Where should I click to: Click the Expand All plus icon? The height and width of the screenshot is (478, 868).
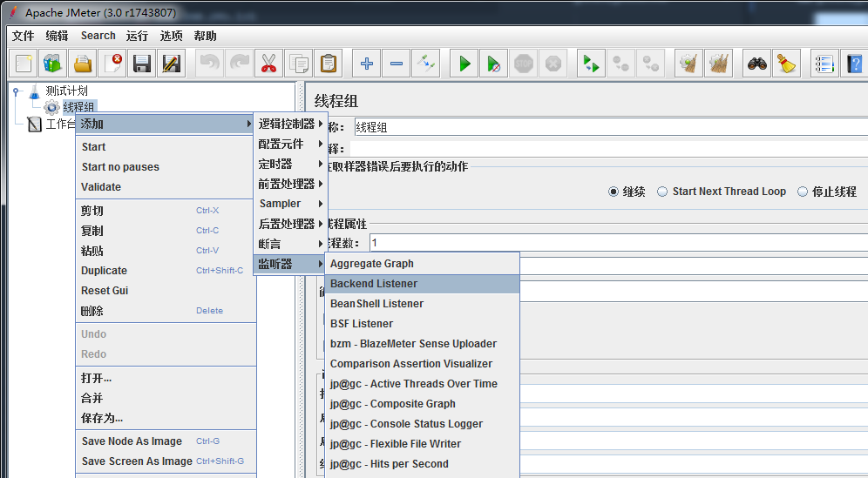click(x=367, y=64)
